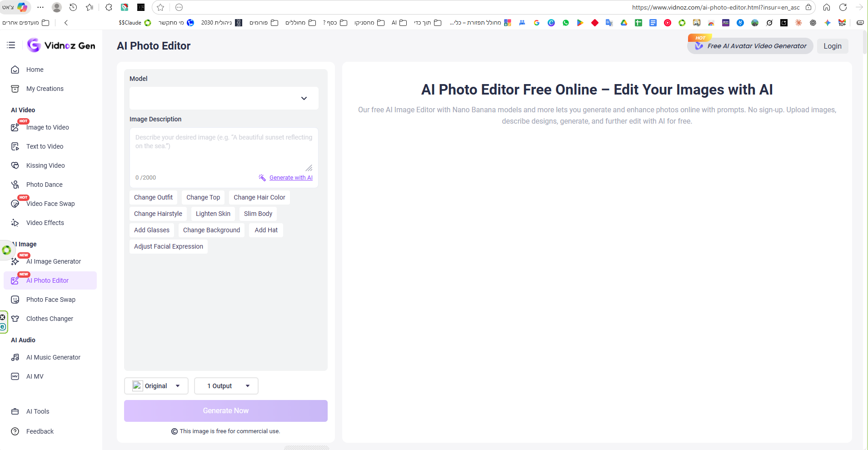Click the Kissing Video icon
Image resolution: width=868 pixels, height=450 pixels.
tap(15, 165)
